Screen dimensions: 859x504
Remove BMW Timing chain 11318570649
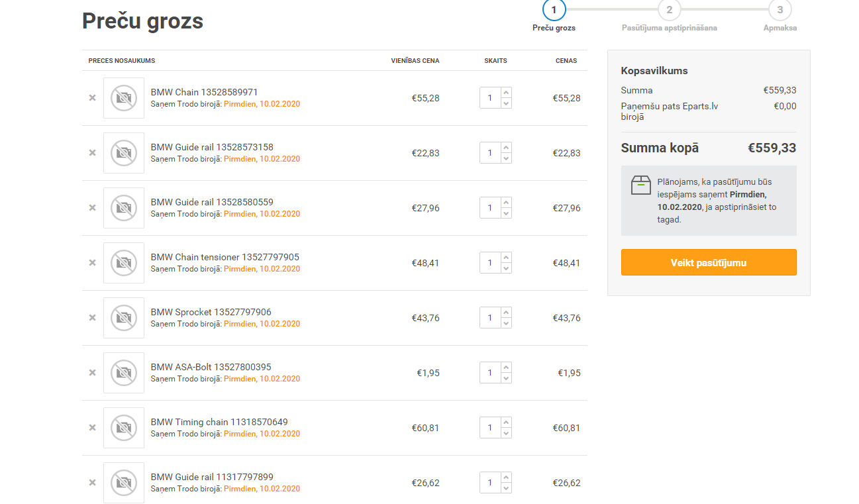[x=93, y=428]
